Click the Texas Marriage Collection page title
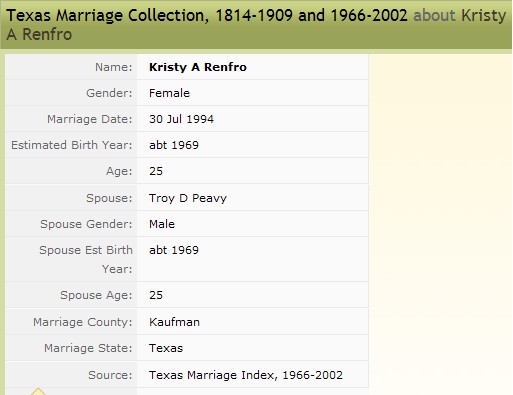The height and width of the screenshot is (395, 513). pyautogui.click(x=207, y=15)
